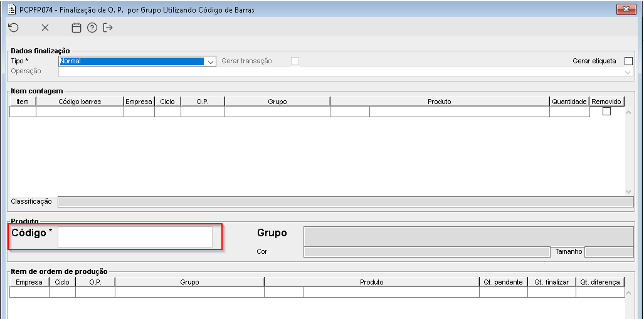Click the Removido column header
Screen dimensions: 644x319
(607, 102)
